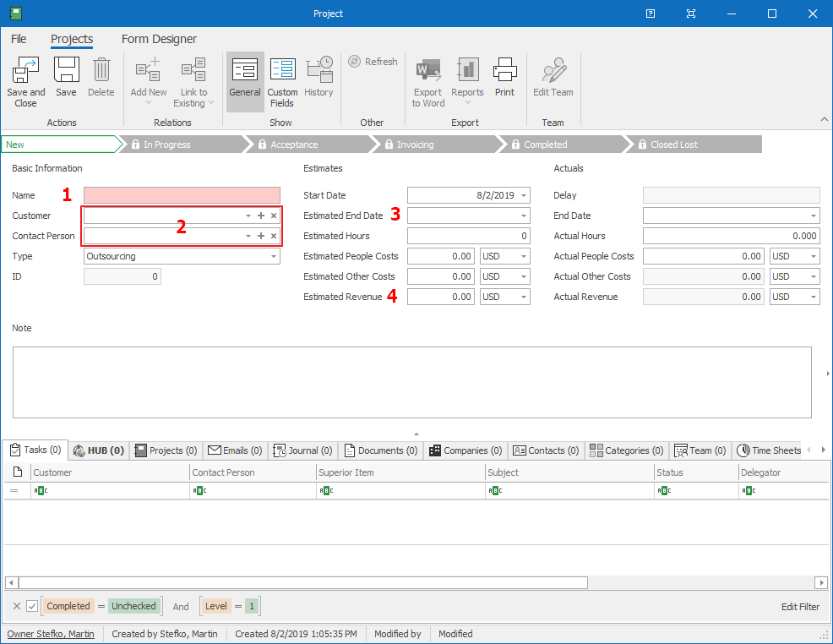Switch to the Documents (0) tab
Viewport: 833px width, 644px height.
coord(380,450)
